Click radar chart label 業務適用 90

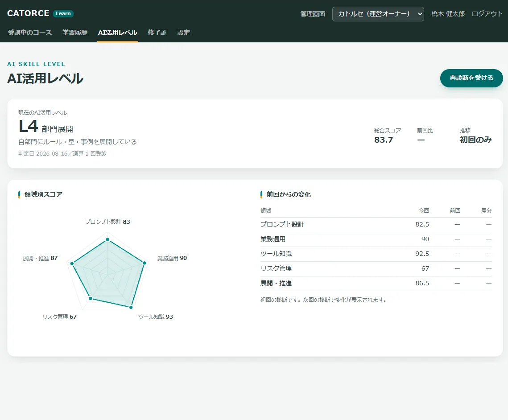[172, 258]
